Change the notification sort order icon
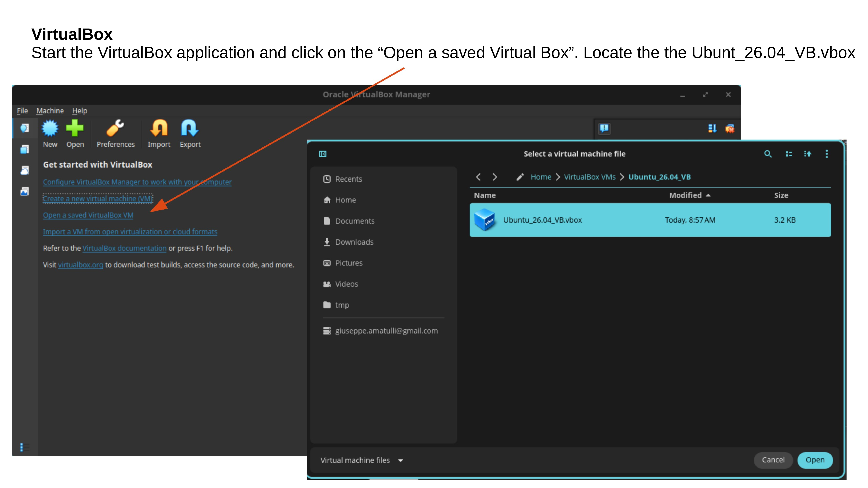The image size is (868, 488). click(x=712, y=128)
